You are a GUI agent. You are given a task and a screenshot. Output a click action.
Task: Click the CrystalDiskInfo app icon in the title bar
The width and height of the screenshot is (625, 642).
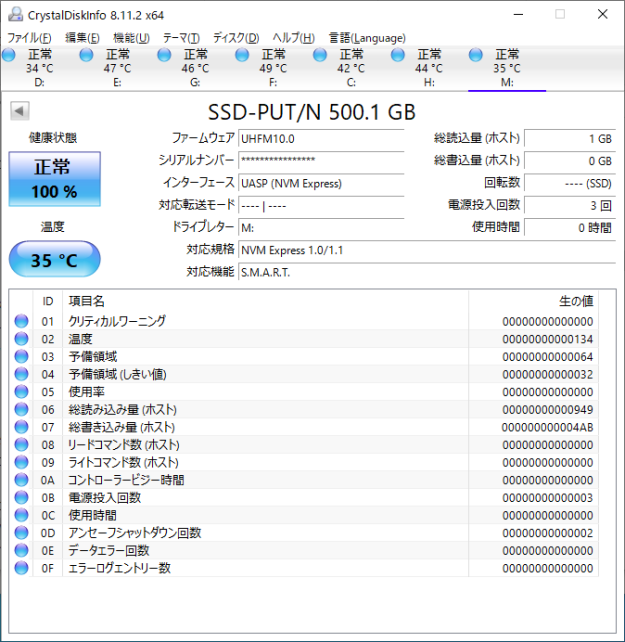[x=13, y=14]
